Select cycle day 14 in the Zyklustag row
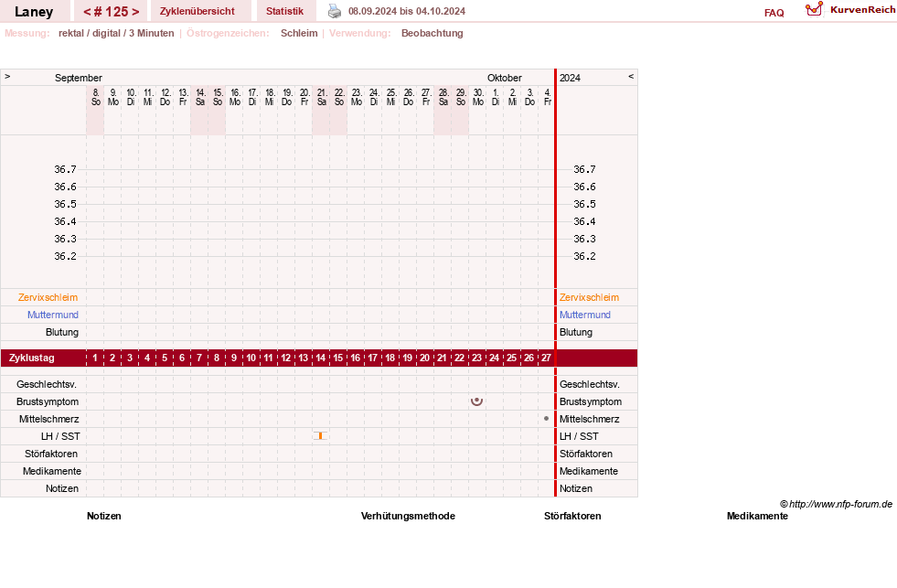Viewport: 897px width, 588px height. tap(320, 358)
